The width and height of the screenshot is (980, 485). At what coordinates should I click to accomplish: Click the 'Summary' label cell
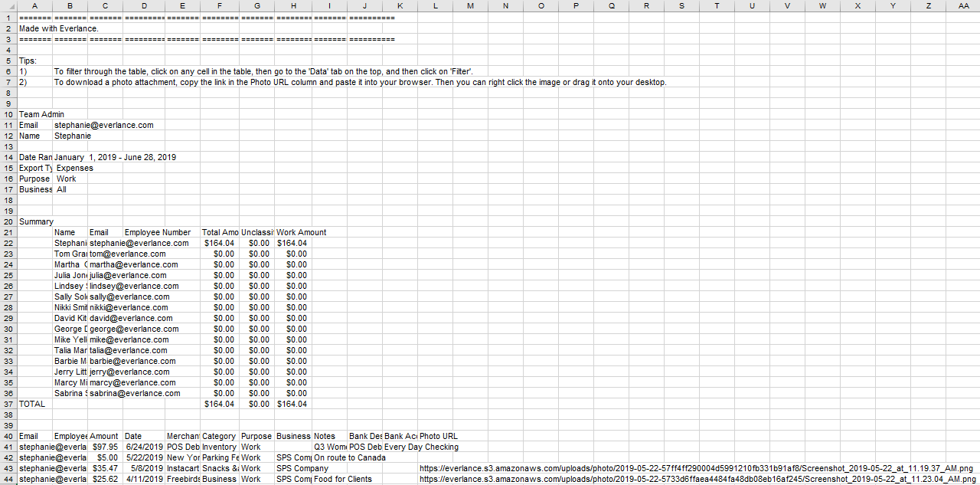point(35,221)
